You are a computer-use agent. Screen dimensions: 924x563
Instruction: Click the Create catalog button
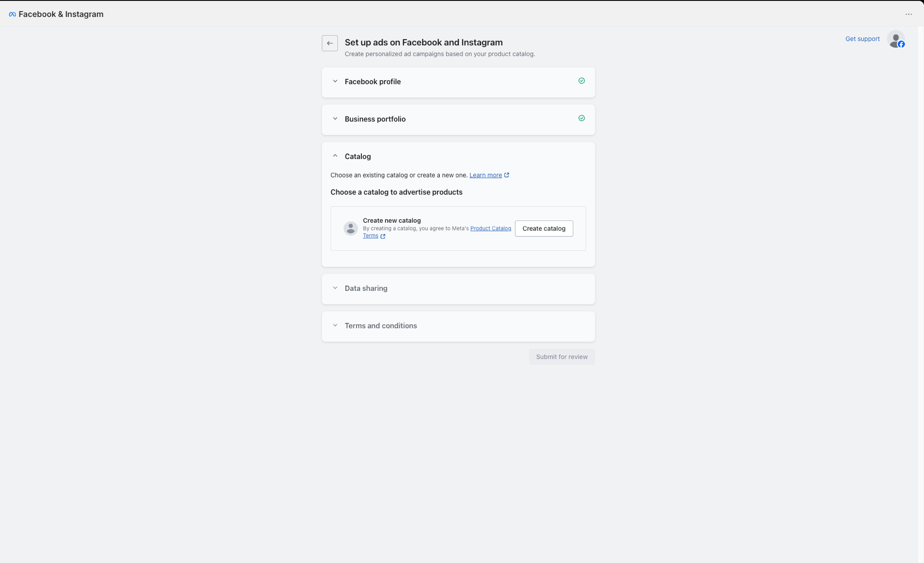pos(544,228)
